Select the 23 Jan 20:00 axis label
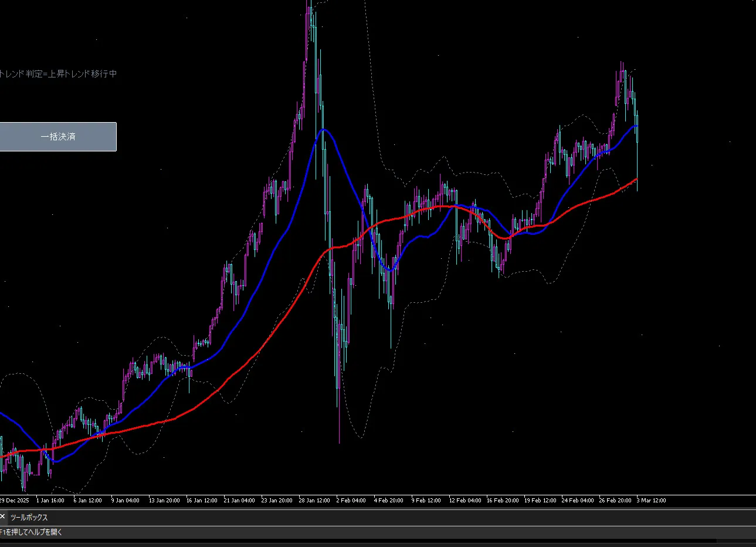Image resolution: width=756 pixels, height=547 pixels. click(277, 501)
